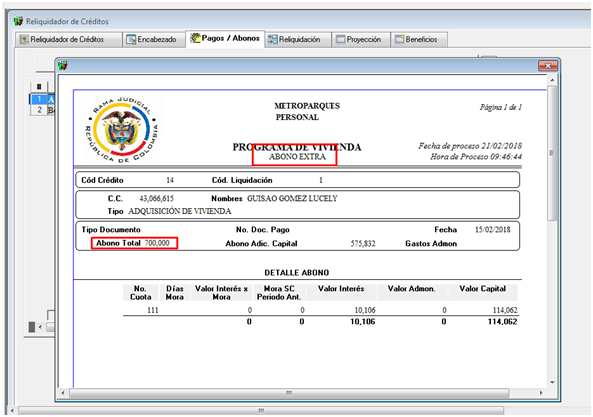Click the Cód Crédito value 14
The height and width of the screenshot is (417, 593).
coord(170,180)
